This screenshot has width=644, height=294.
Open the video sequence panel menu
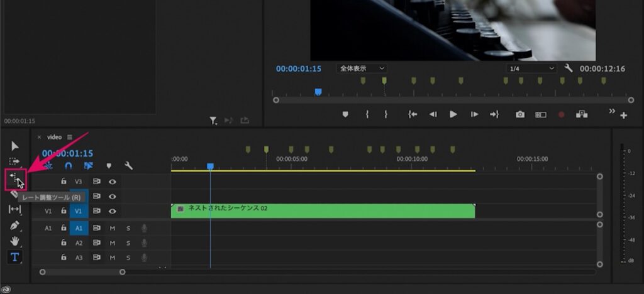tap(69, 137)
